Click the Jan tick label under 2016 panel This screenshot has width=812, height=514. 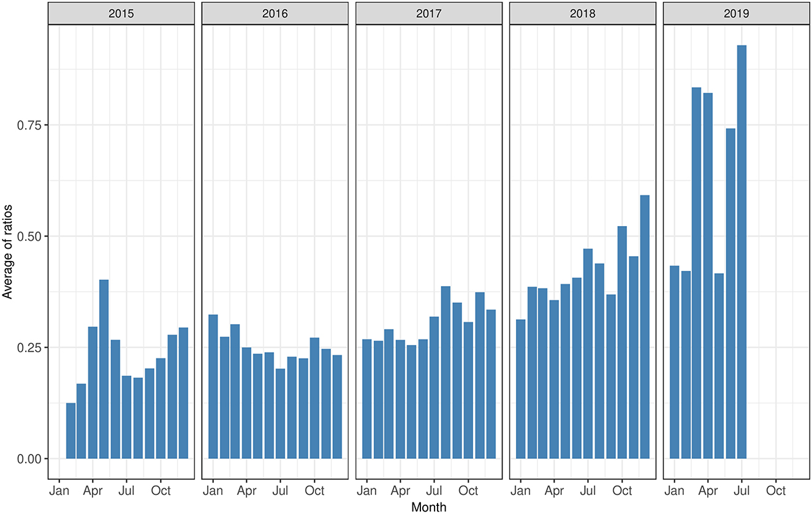pyautogui.click(x=213, y=491)
